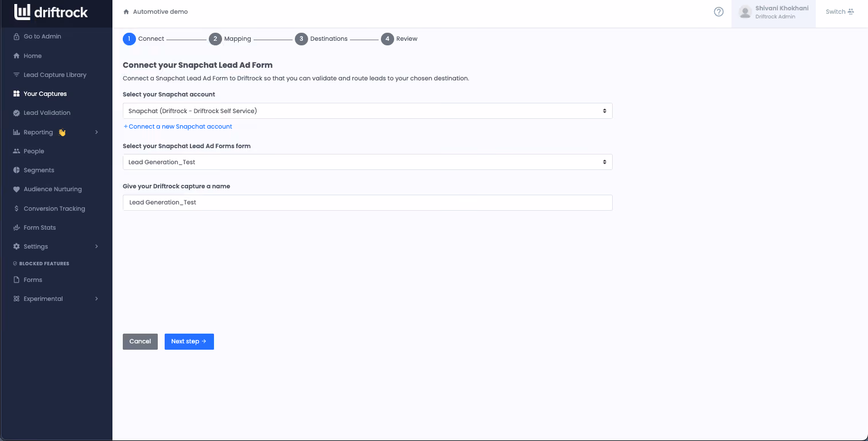Click the Driftrock capture name field
This screenshot has height=441, width=868.
368,203
